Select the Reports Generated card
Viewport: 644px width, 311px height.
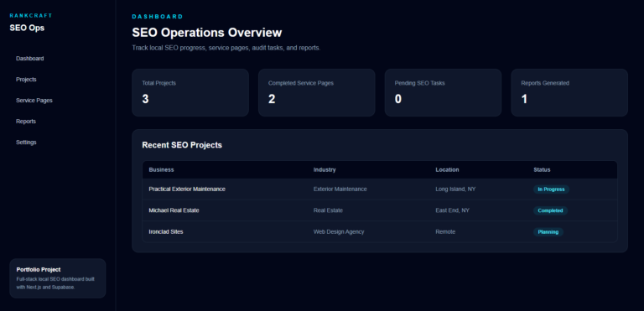tap(569, 92)
